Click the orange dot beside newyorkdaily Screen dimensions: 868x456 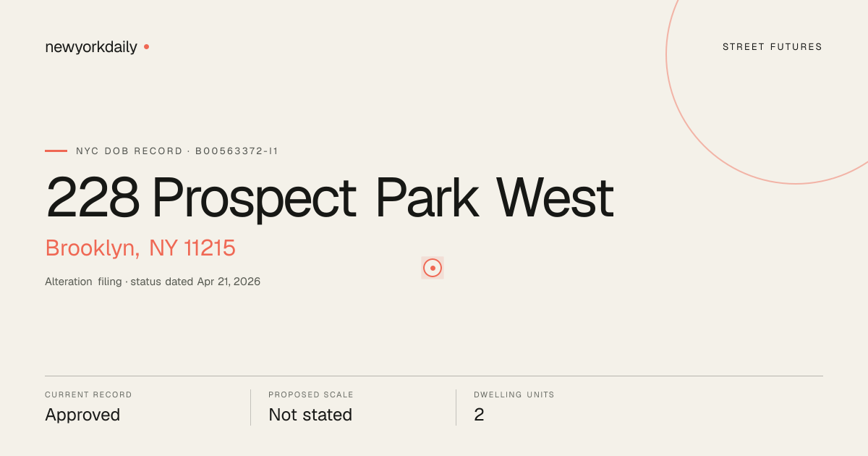click(x=146, y=46)
